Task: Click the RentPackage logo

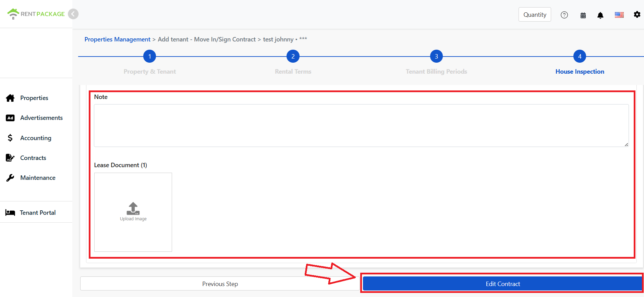Action: (36, 14)
